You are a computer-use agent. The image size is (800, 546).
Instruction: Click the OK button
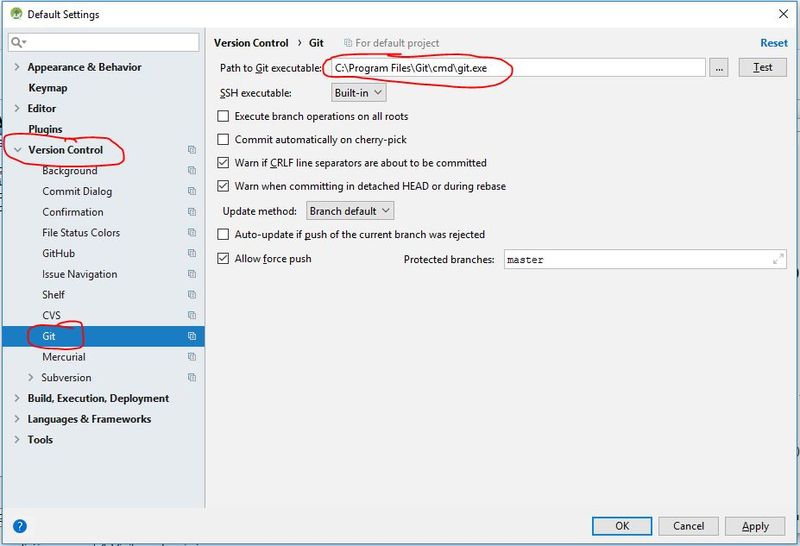622,526
